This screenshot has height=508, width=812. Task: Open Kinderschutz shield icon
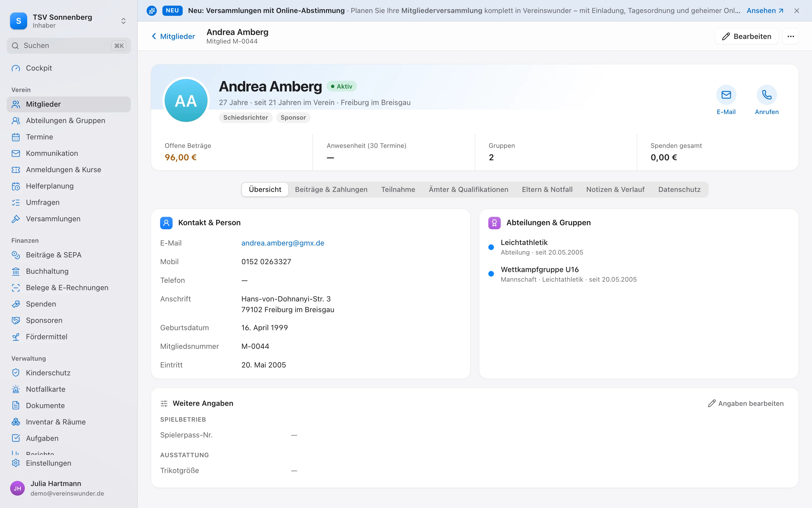pos(16,373)
